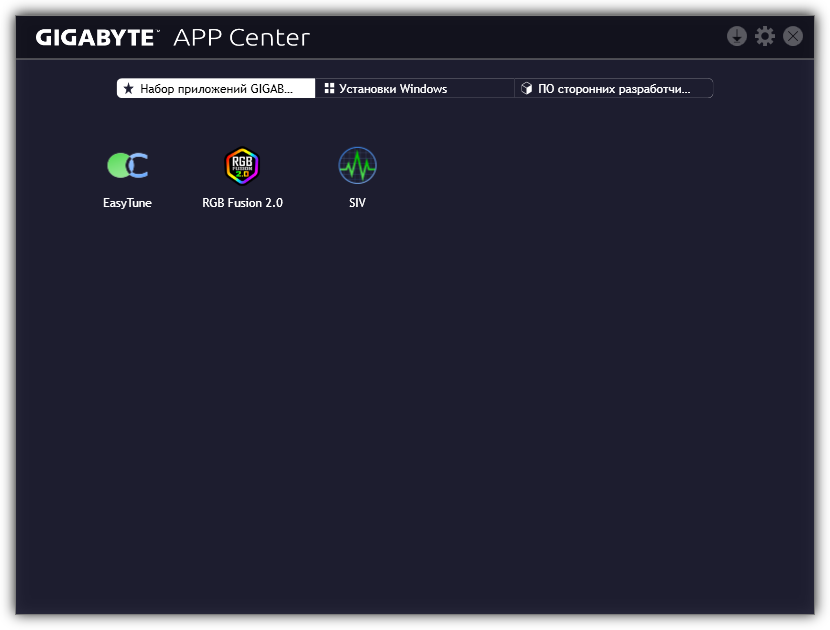This screenshot has width=830, height=630.
Task: Open the EasyTune app icon
Action: [127, 166]
